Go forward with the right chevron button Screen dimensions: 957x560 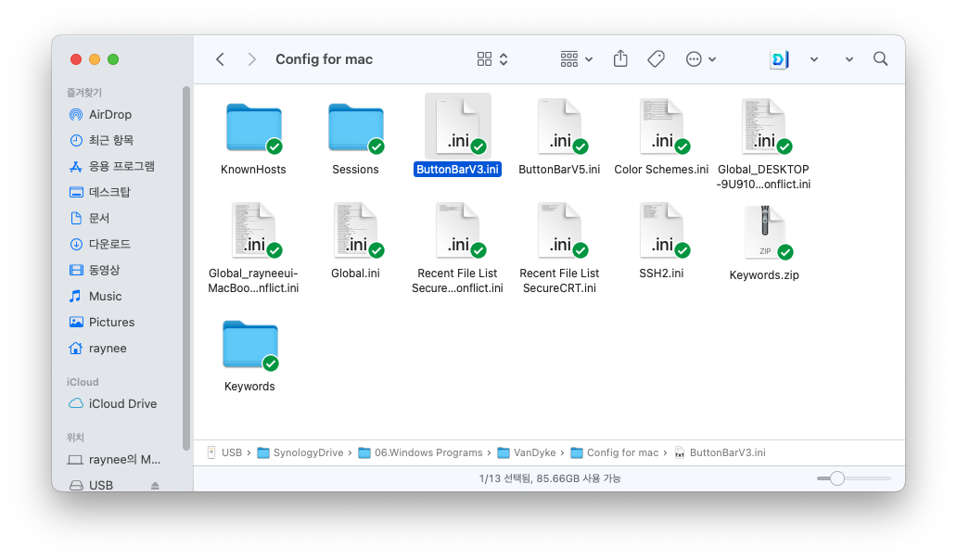(x=251, y=59)
